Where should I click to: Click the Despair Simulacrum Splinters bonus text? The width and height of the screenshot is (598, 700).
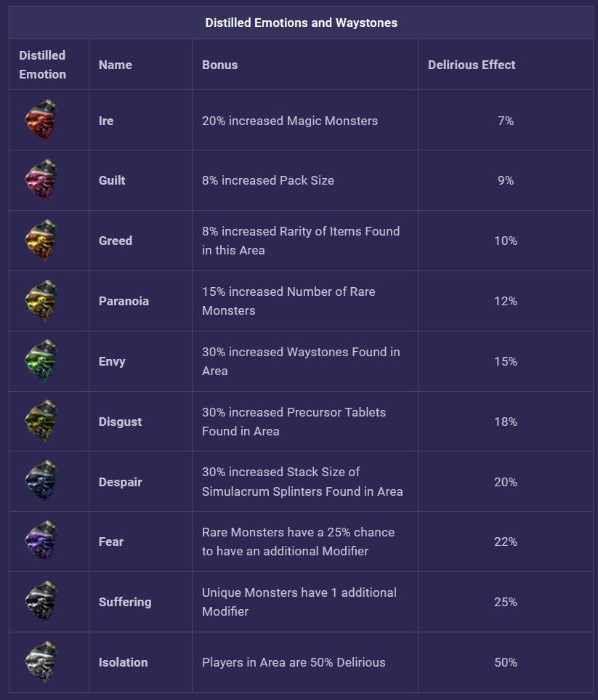click(x=302, y=482)
